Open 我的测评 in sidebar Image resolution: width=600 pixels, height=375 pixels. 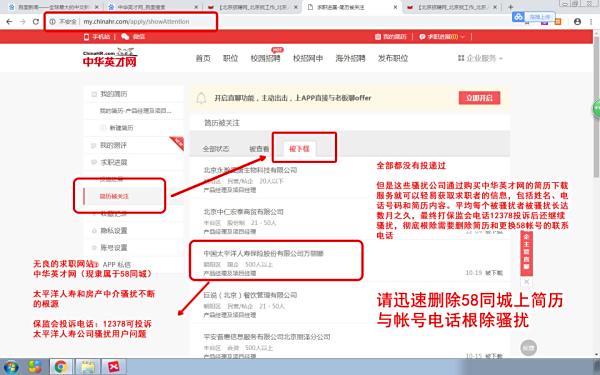[x=113, y=145]
